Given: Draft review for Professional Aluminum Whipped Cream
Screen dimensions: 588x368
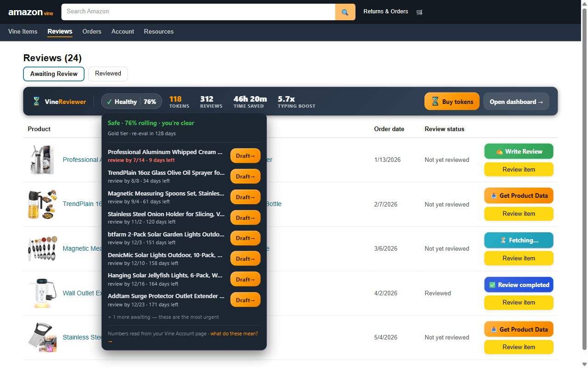Looking at the screenshot, I should coord(245,156).
